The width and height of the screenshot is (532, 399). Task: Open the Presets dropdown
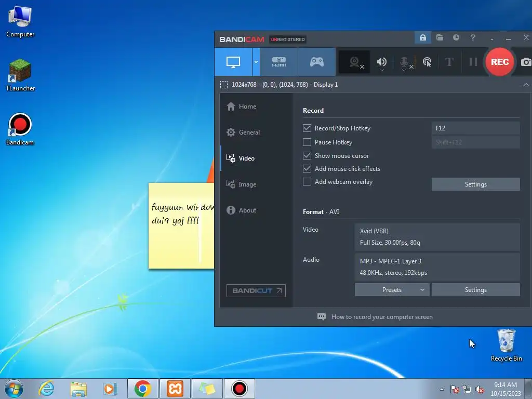pos(392,290)
